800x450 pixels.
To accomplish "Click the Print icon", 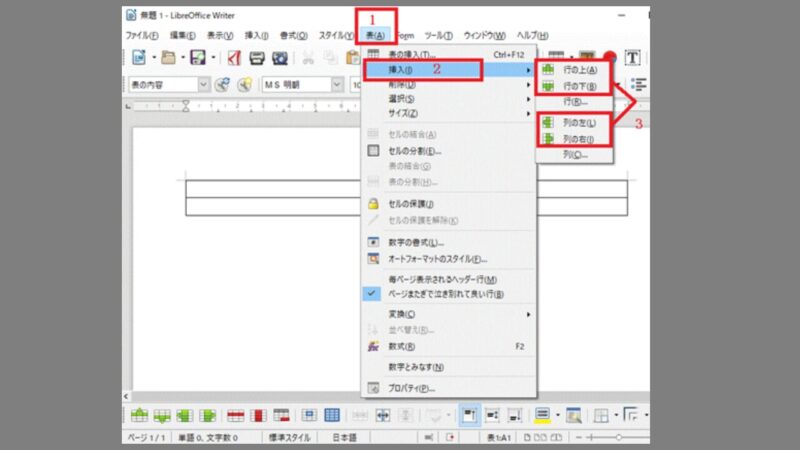I will click(257, 58).
